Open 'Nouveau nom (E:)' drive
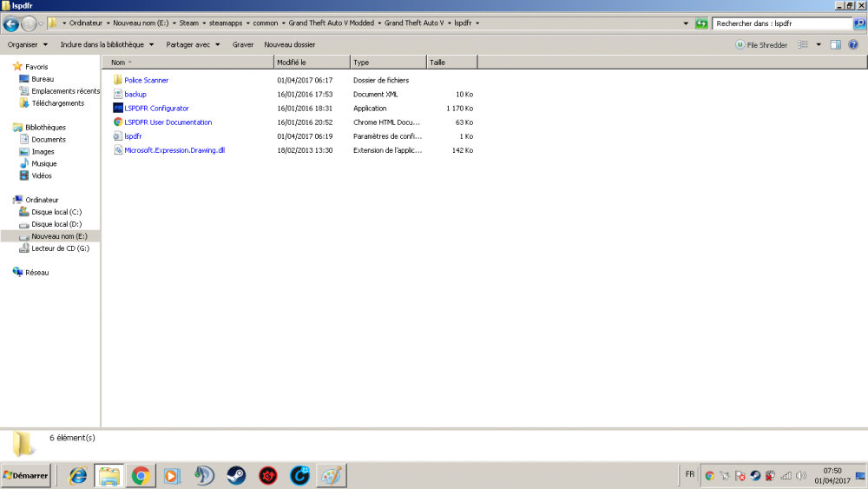 pos(59,236)
